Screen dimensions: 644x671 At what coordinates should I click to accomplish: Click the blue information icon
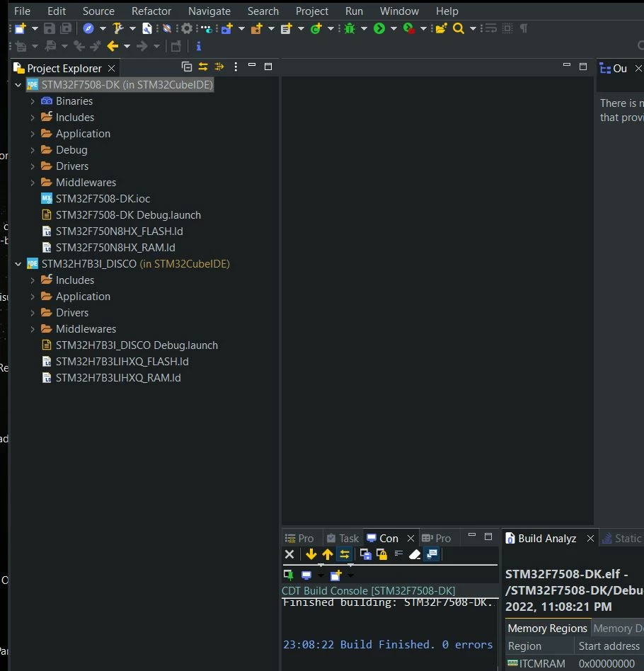(x=199, y=46)
